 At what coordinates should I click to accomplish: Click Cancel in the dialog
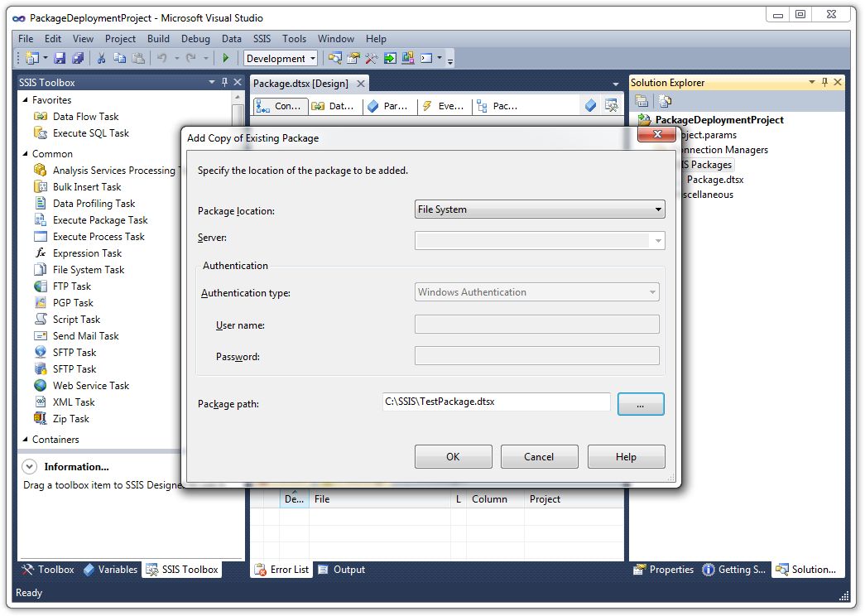tap(539, 456)
